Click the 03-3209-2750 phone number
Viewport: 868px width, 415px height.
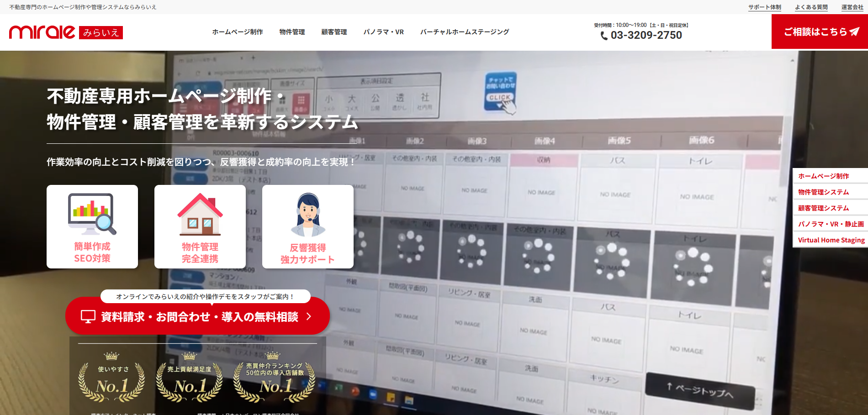tap(646, 35)
